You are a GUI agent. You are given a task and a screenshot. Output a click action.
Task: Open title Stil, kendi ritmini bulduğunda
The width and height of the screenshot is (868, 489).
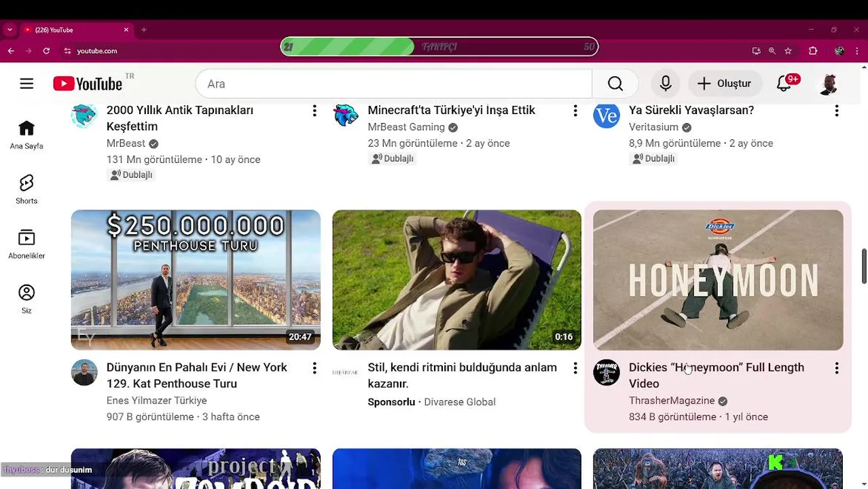point(463,376)
